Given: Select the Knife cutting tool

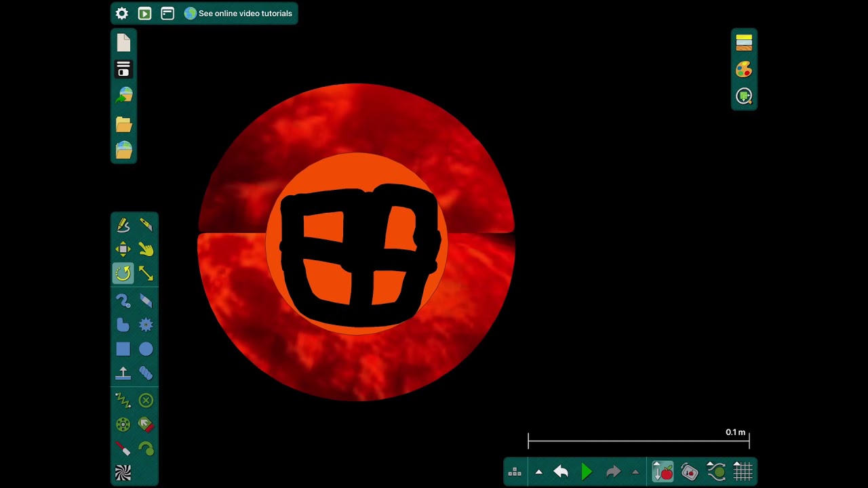Looking at the screenshot, I should 146,225.
